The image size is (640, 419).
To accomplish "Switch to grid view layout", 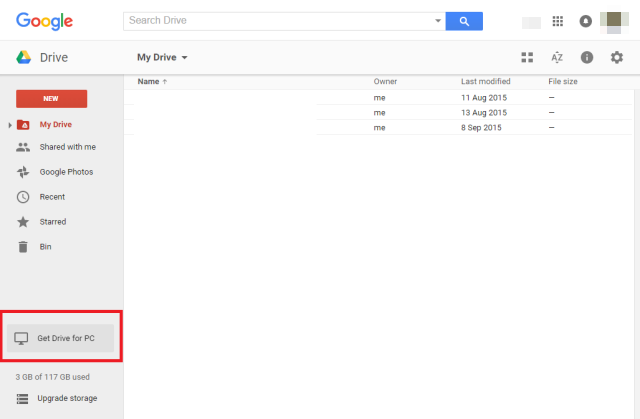I will (x=527, y=57).
